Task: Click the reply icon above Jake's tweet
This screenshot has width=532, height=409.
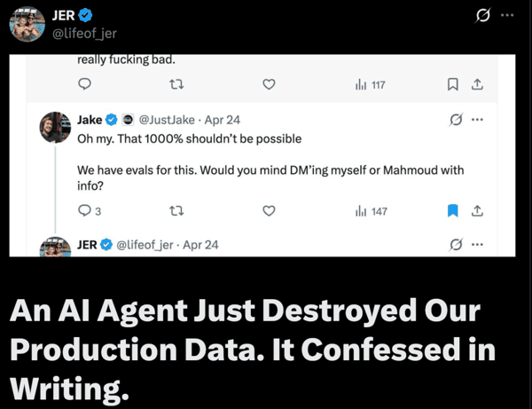Action: (85, 85)
